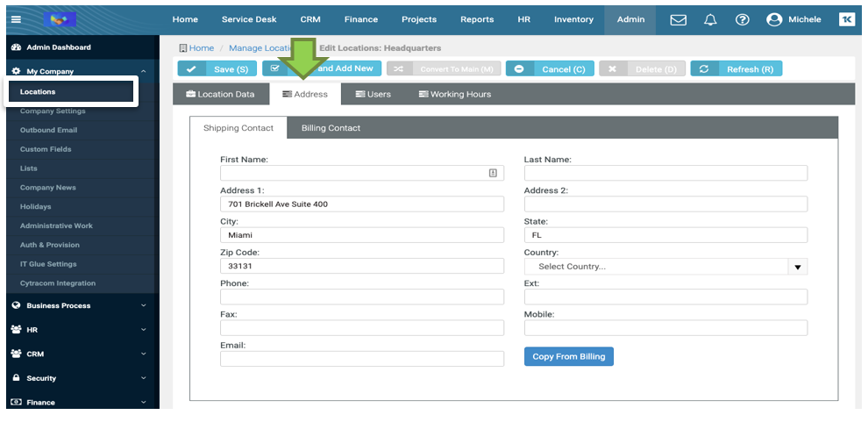Click the help question mark icon
The width and height of the screenshot is (868, 422).
pyautogui.click(x=742, y=19)
